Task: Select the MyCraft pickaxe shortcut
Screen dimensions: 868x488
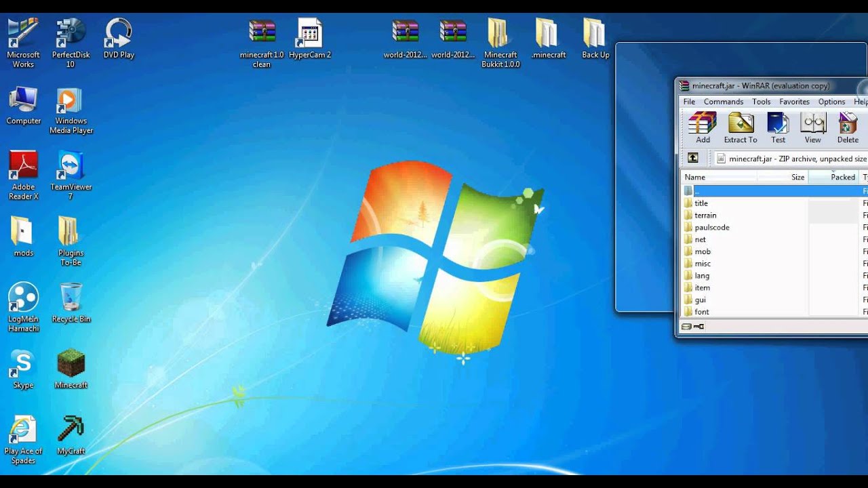Action: tap(71, 435)
